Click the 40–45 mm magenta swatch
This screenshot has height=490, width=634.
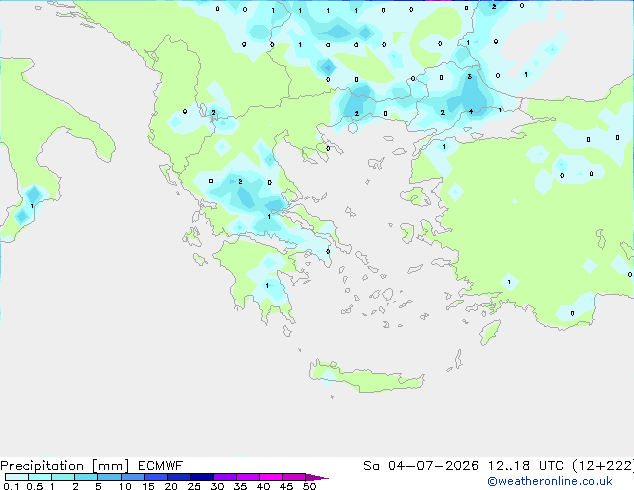pos(271,477)
